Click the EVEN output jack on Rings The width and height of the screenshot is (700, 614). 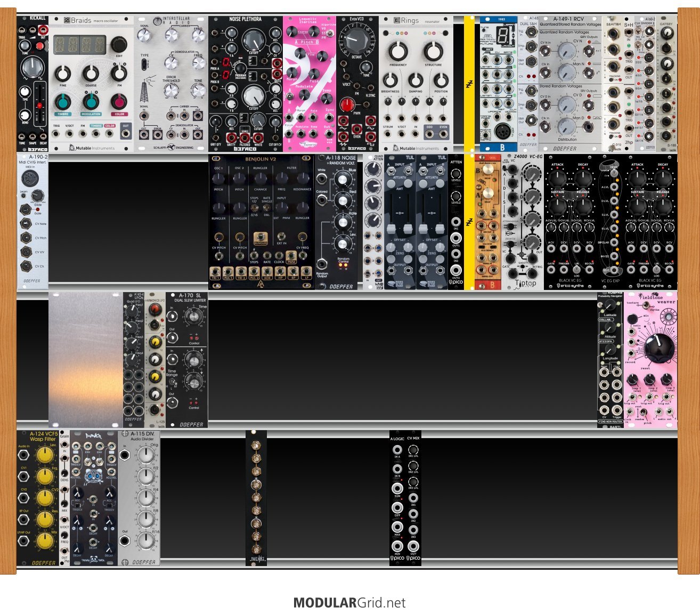click(443, 133)
